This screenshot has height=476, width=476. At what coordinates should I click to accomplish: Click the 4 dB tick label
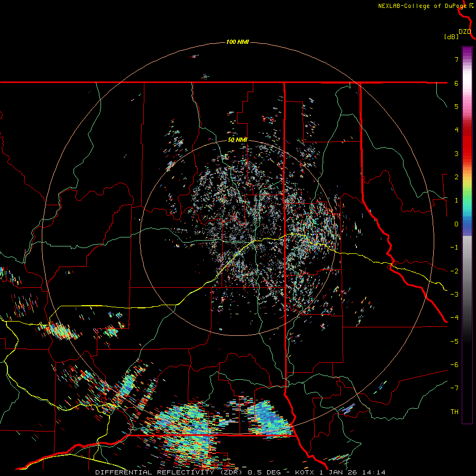(456, 130)
